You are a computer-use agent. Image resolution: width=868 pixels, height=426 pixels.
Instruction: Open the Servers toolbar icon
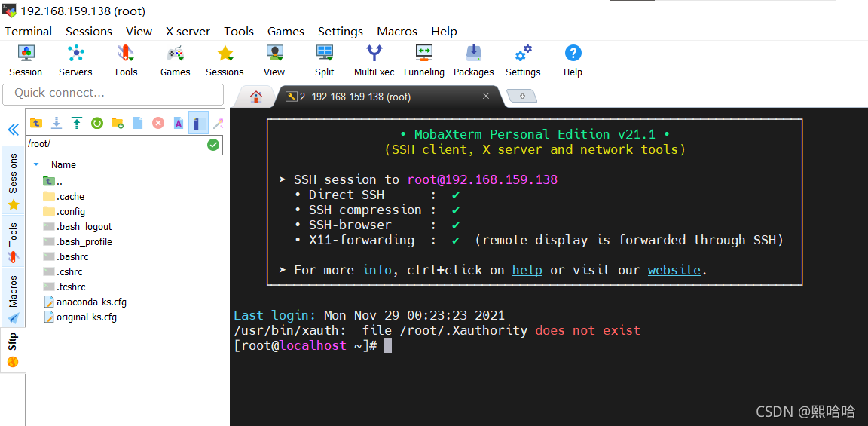[x=76, y=61]
